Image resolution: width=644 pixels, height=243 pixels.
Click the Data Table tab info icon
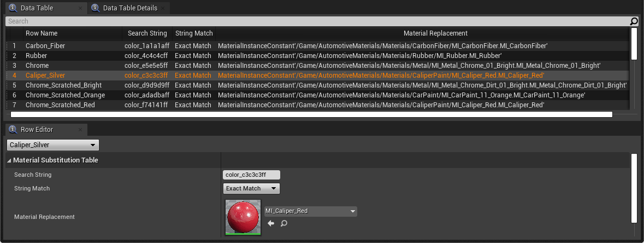(13, 8)
